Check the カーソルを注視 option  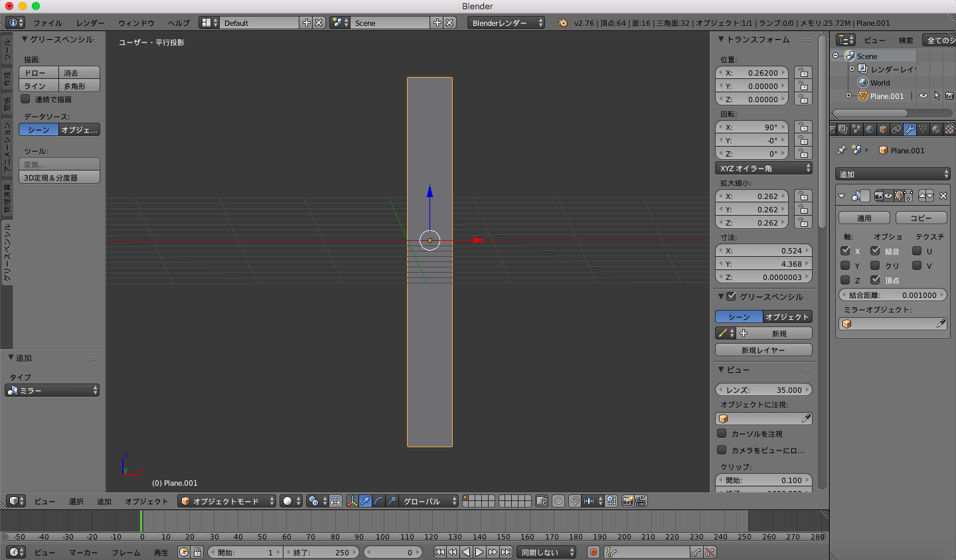[x=722, y=433]
